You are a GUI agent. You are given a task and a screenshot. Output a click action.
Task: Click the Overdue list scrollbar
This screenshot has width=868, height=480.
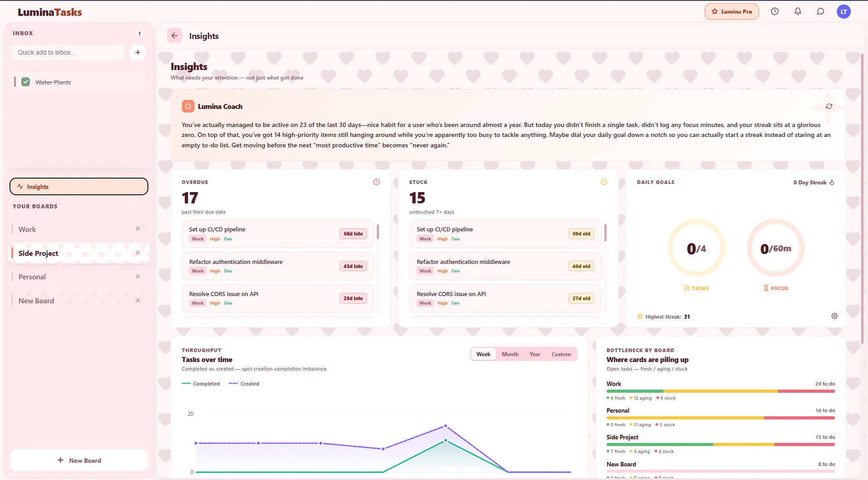point(378,231)
